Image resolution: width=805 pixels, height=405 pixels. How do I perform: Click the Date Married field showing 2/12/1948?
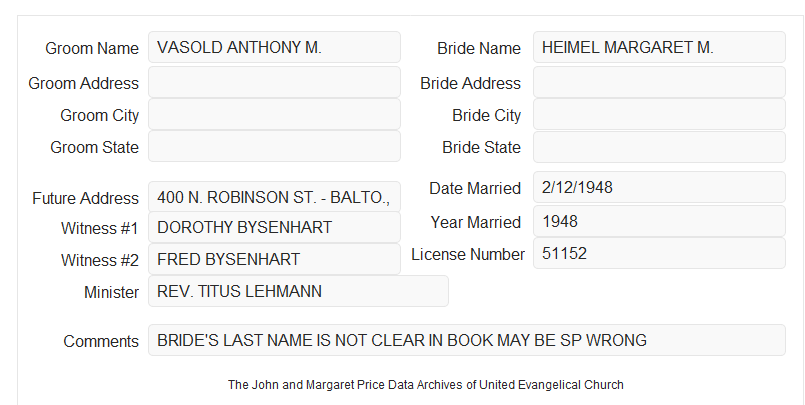(x=659, y=187)
